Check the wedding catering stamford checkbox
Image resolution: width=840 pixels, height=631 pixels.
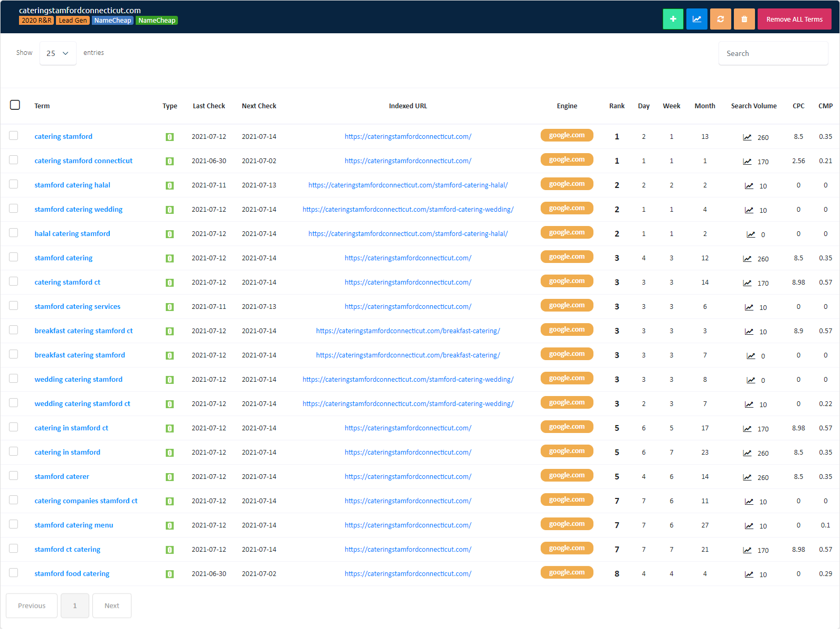14,379
